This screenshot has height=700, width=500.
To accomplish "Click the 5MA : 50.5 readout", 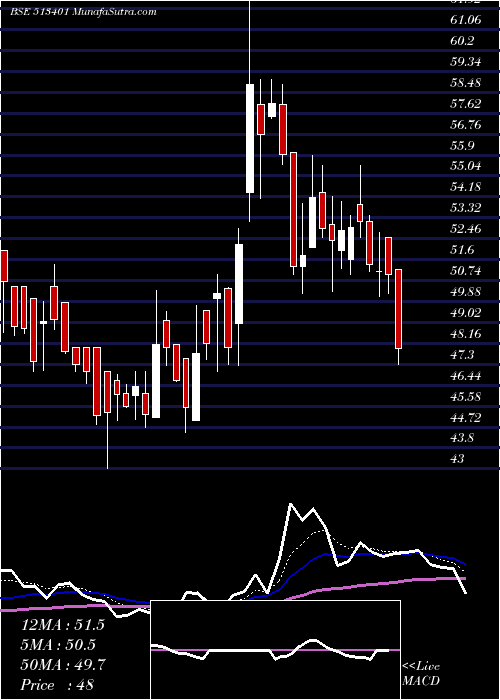I will (x=58, y=645).
